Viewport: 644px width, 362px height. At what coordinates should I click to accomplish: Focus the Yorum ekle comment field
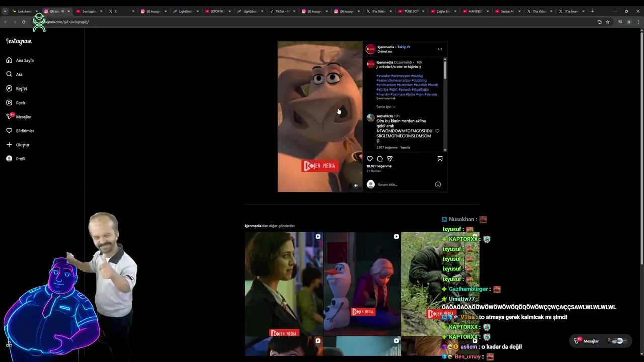click(405, 185)
